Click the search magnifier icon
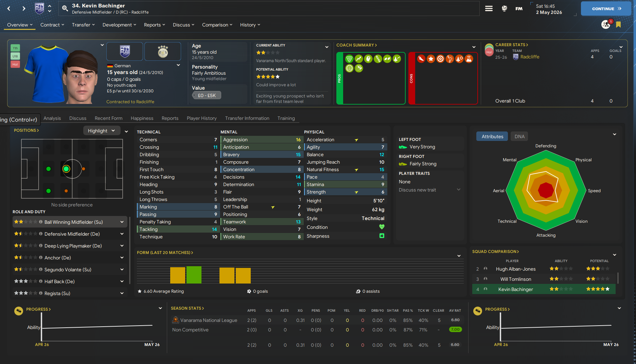 point(65,8)
